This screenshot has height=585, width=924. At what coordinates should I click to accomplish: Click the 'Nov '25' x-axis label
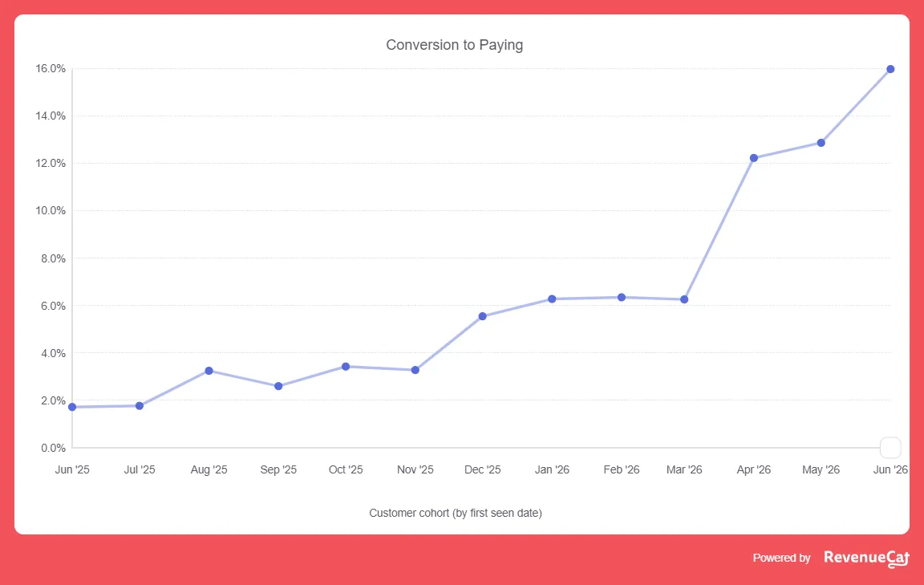415,470
